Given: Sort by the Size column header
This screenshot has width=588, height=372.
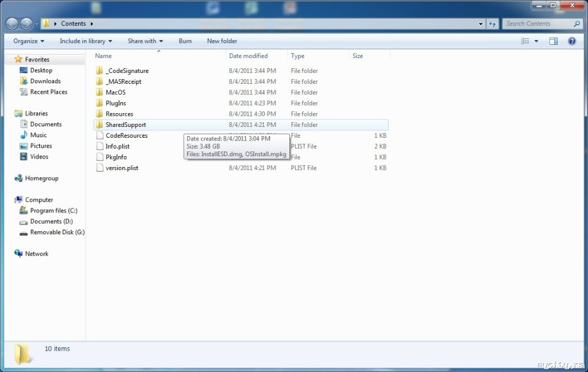Looking at the screenshot, I should [358, 56].
